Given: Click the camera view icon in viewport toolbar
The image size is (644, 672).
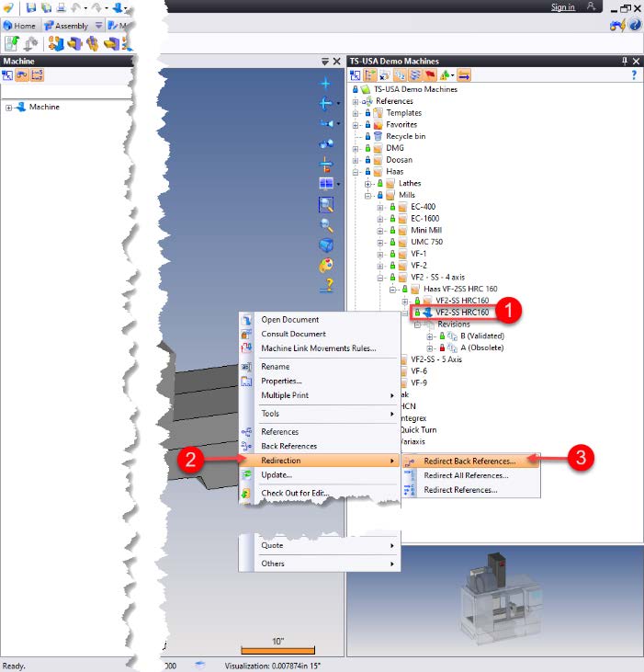Looking at the screenshot, I should pos(326,123).
